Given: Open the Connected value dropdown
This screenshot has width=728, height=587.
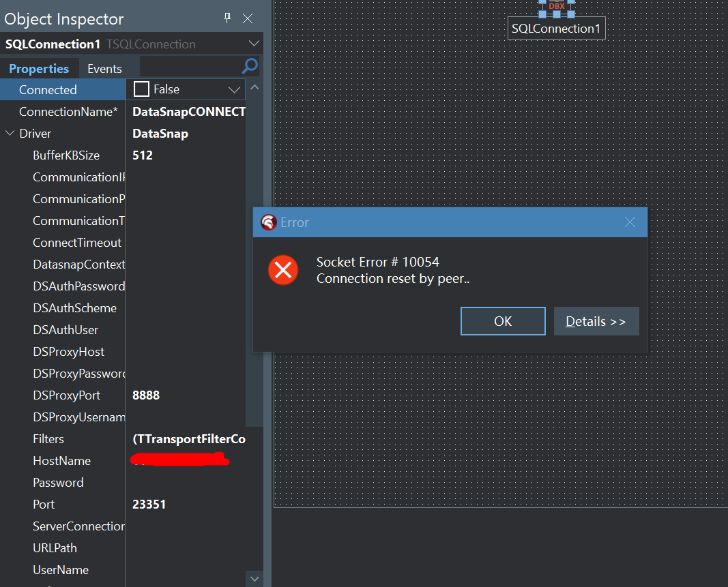Looking at the screenshot, I should [x=235, y=89].
